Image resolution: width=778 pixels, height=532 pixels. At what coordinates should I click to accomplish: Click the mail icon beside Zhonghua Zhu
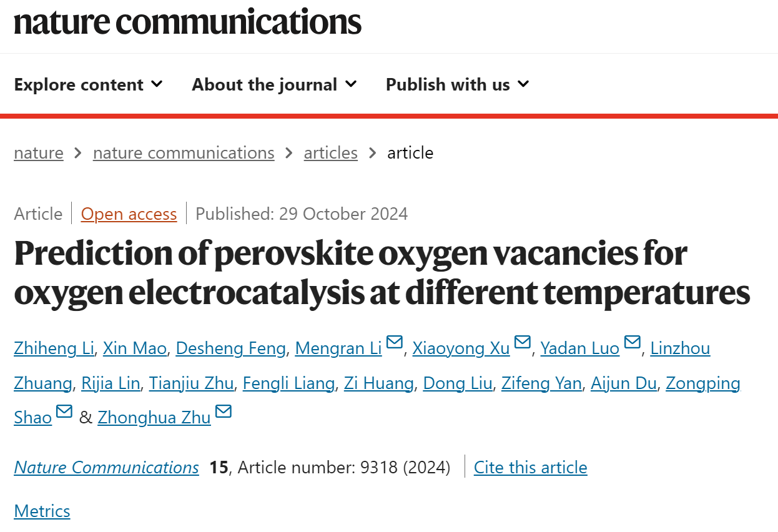pyautogui.click(x=224, y=411)
